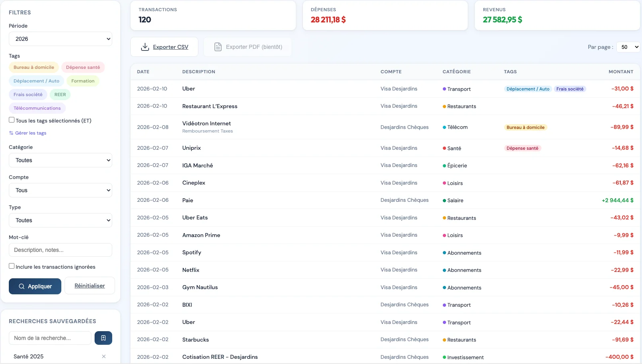The height and width of the screenshot is (364, 642).
Task: Expand the Catégorie dropdown
Action: point(61,160)
